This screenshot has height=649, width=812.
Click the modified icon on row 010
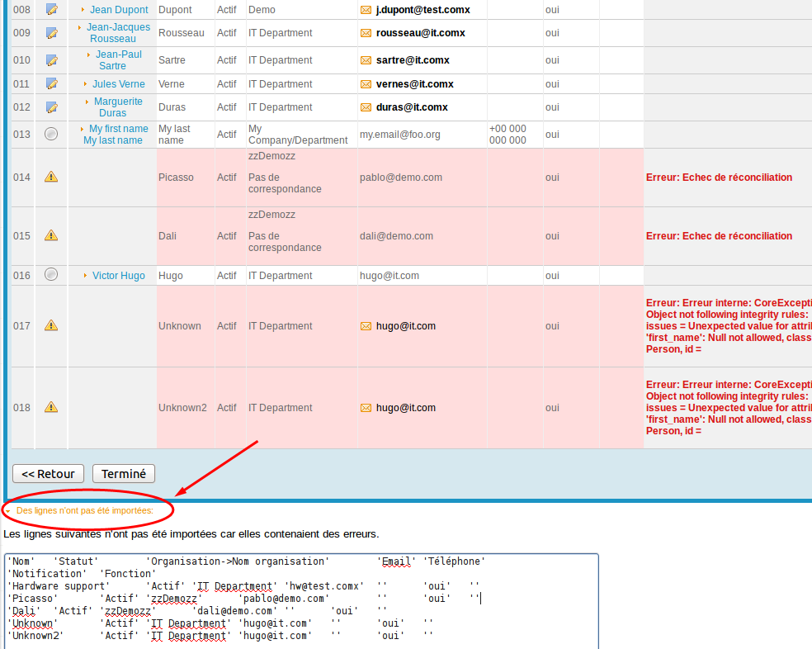click(x=51, y=60)
